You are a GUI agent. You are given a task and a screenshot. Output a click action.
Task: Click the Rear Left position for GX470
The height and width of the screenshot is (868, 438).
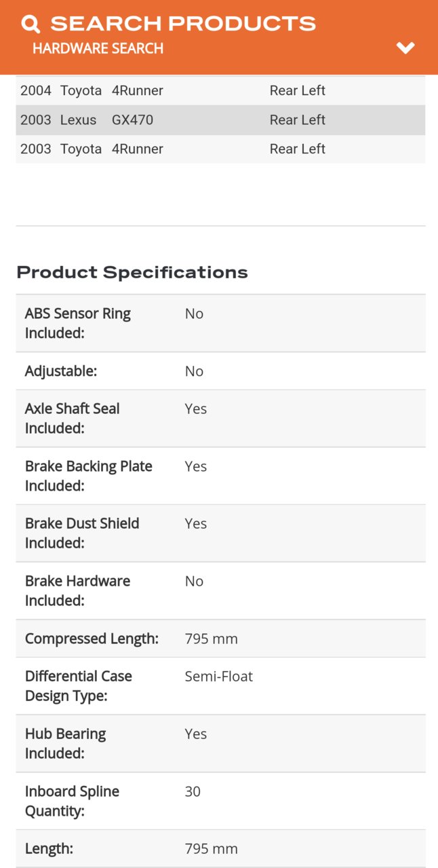tap(297, 119)
